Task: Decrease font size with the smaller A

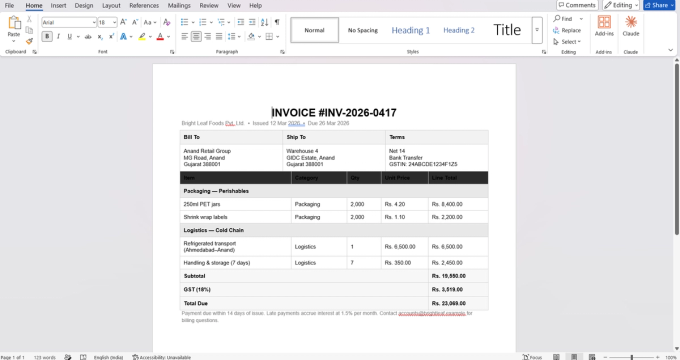Action: click(x=135, y=22)
